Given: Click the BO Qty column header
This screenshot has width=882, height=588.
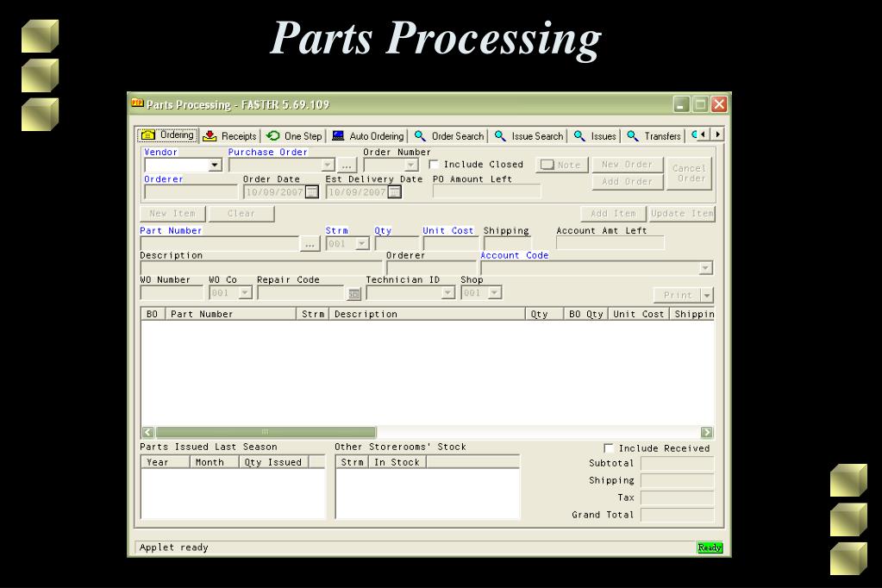Looking at the screenshot, I should coord(585,314).
